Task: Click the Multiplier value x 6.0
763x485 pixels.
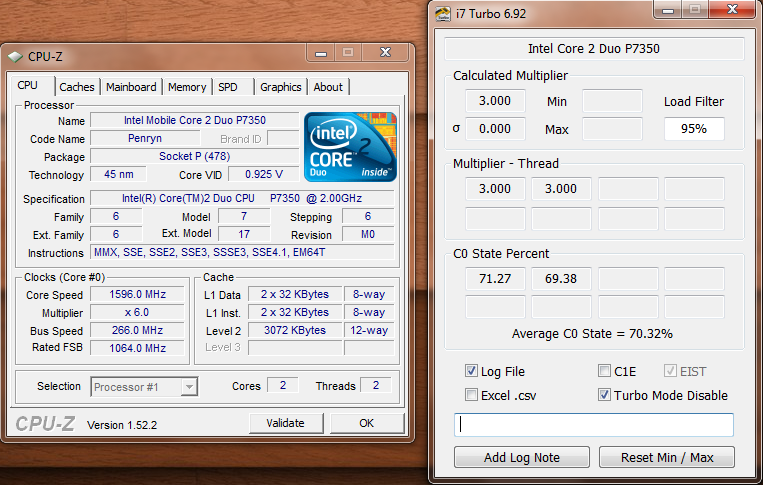Action: [137, 312]
